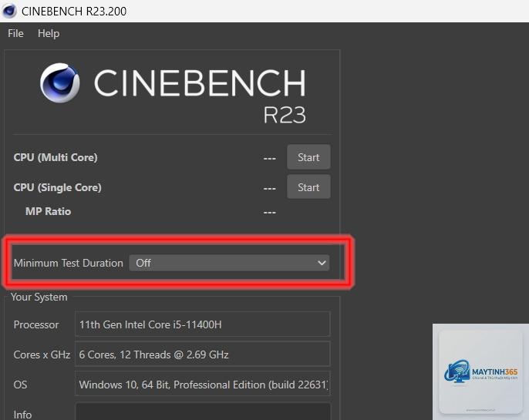Screen dimensions: 529x420
Task: Click the Processor label
Action: coord(36,324)
